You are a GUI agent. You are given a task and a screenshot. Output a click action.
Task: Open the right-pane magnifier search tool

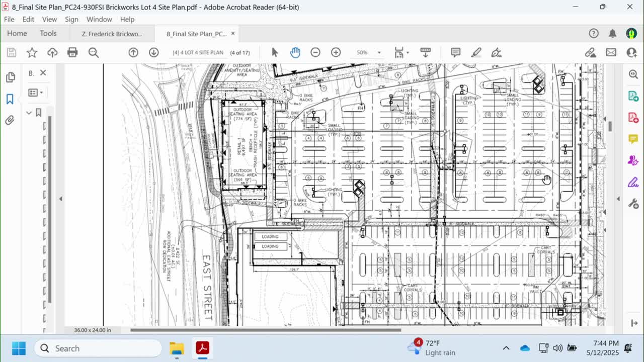(633, 74)
